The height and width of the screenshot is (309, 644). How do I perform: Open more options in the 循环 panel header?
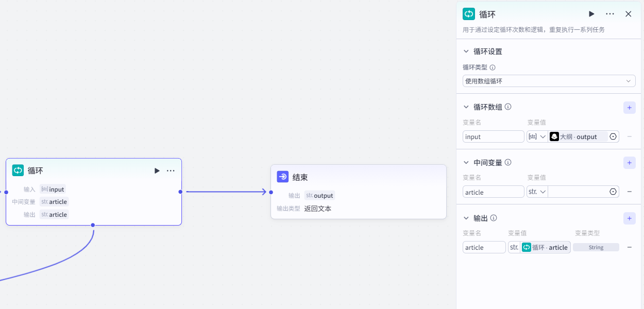(x=610, y=14)
